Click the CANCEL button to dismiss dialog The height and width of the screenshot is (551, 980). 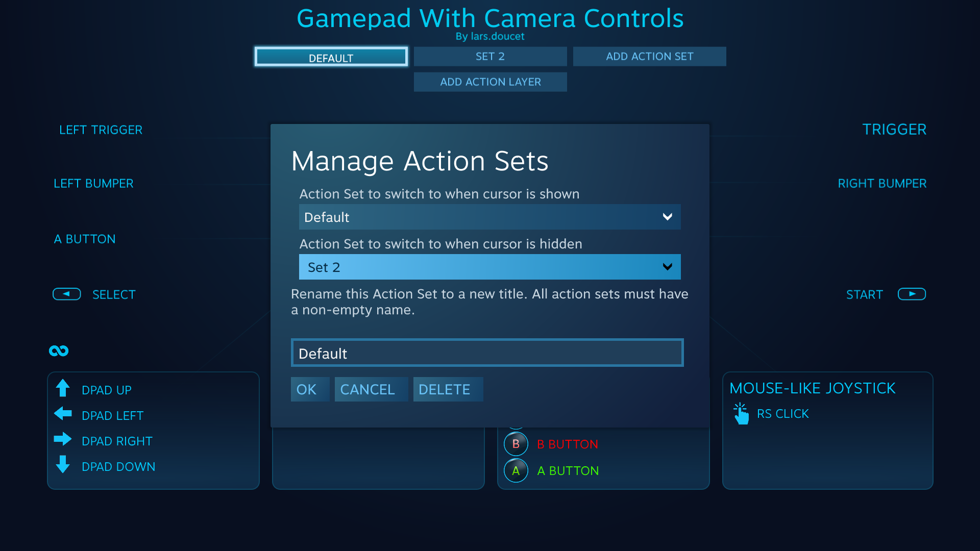pyautogui.click(x=368, y=389)
